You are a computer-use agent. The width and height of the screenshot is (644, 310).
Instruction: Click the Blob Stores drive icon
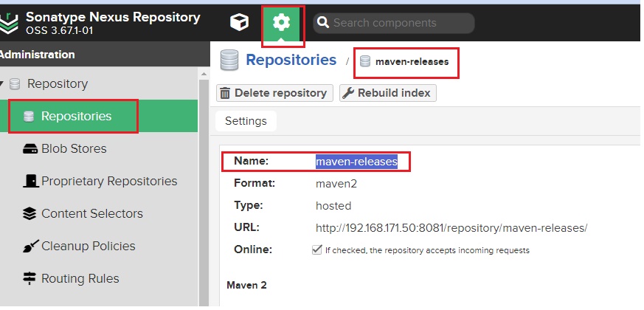pos(30,149)
